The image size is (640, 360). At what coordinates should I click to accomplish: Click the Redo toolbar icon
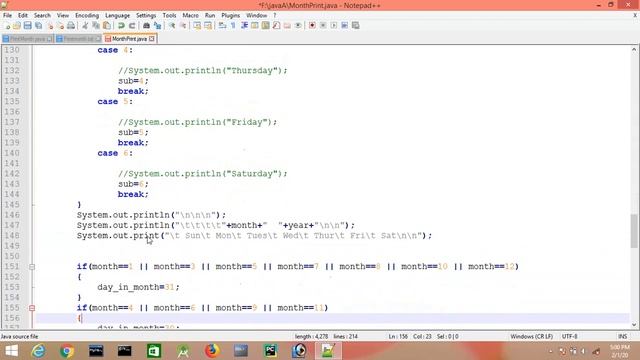pyautogui.click(x=132, y=26)
